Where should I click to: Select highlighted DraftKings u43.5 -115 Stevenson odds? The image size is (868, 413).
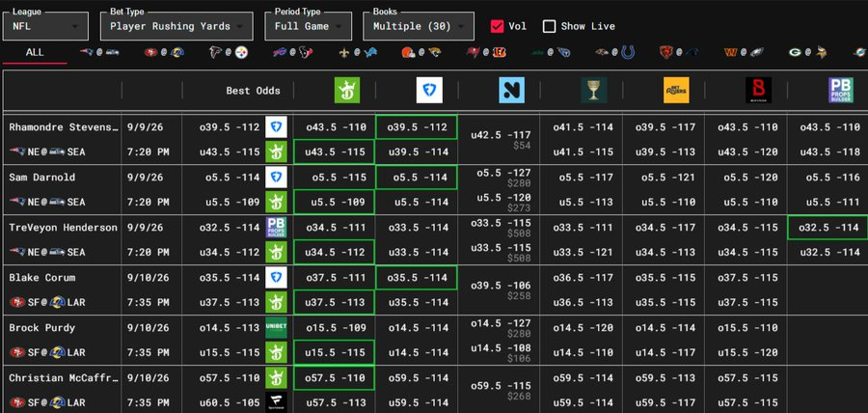(x=335, y=151)
